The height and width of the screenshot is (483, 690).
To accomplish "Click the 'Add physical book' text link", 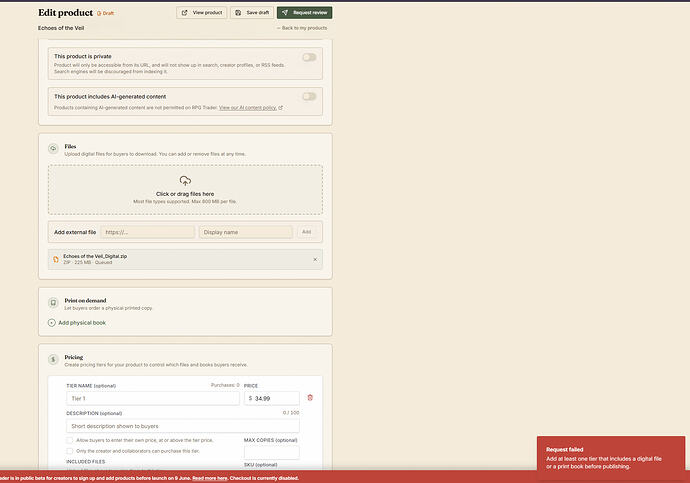I will click(82, 323).
